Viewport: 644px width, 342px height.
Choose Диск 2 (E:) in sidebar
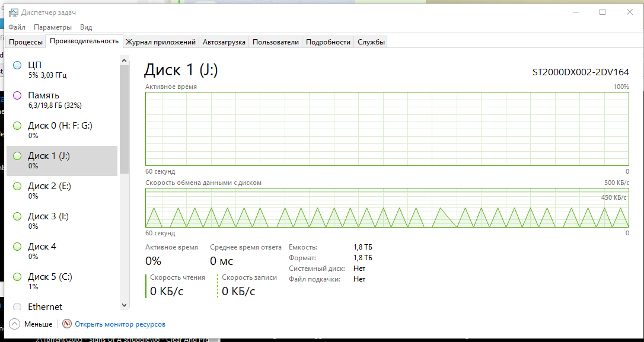click(62, 191)
